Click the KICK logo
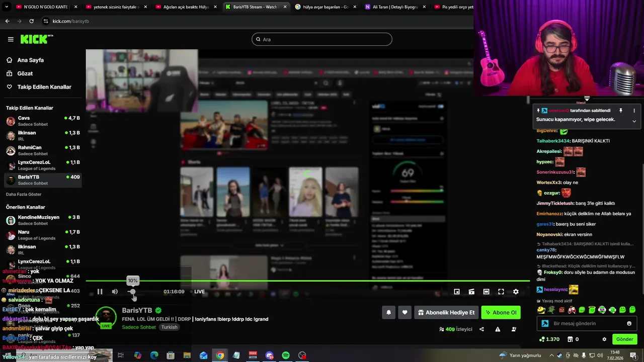The height and width of the screenshot is (362, 644). pyautogui.click(x=37, y=39)
